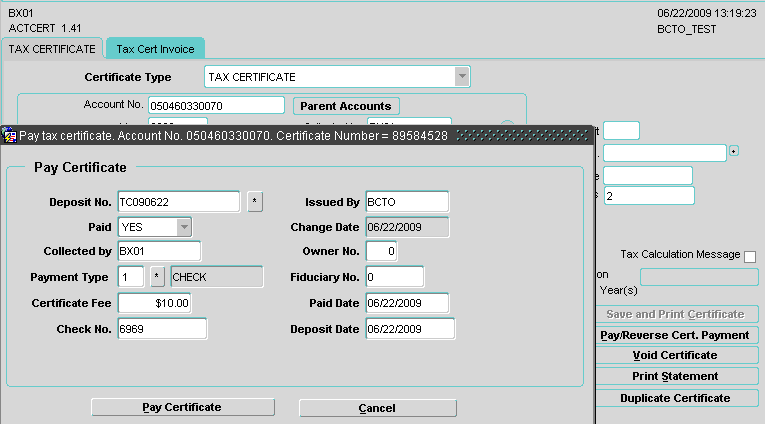
Task: Switch to the Tax Cert Invoice tab
Action: [155, 48]
